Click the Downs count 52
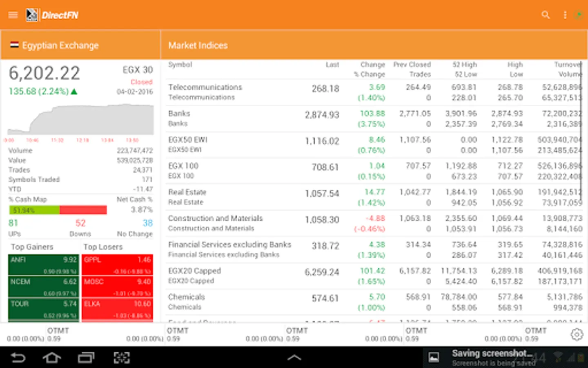Screen dimensions: 588x368 point(80,223)
